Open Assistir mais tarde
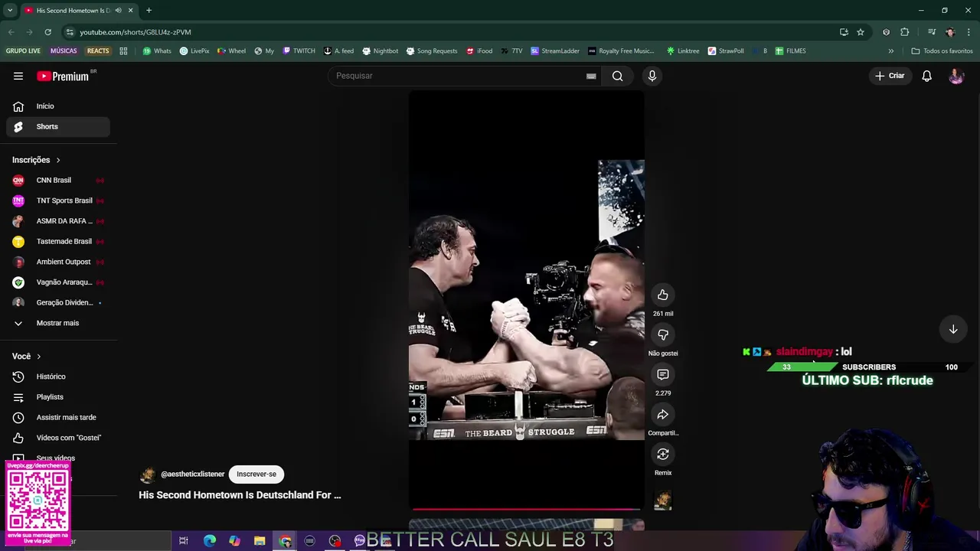 (57, 417)
